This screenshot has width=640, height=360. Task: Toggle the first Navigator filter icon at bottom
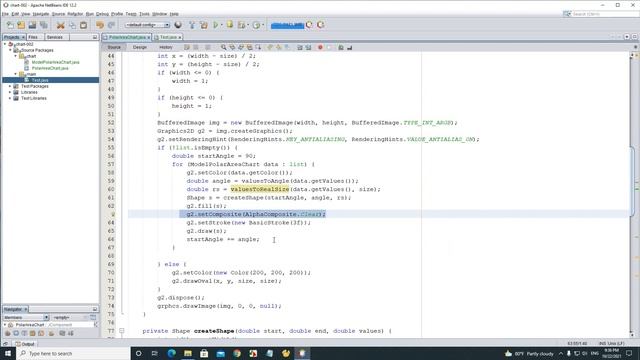[x=7, y=333]
